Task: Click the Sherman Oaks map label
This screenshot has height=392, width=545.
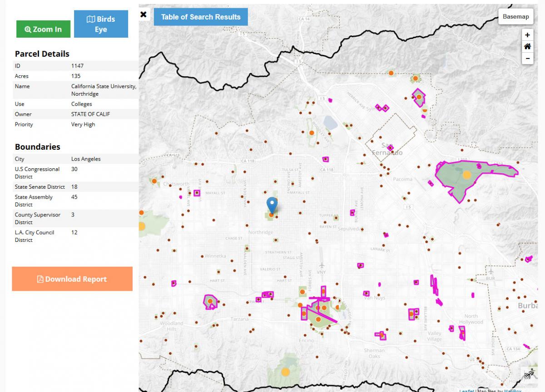Action: pyautogui.click(x=374, y=353)
